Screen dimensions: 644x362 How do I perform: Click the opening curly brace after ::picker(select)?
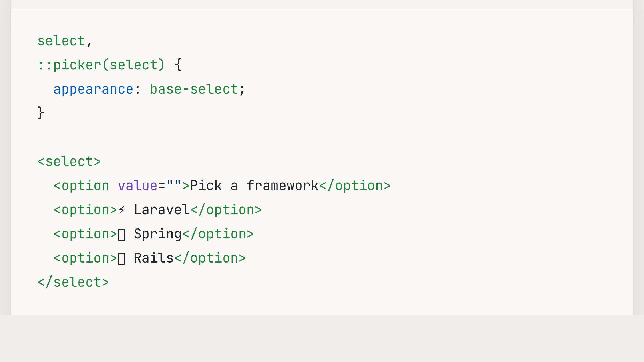pyautogui.click(x=178, y=65)
